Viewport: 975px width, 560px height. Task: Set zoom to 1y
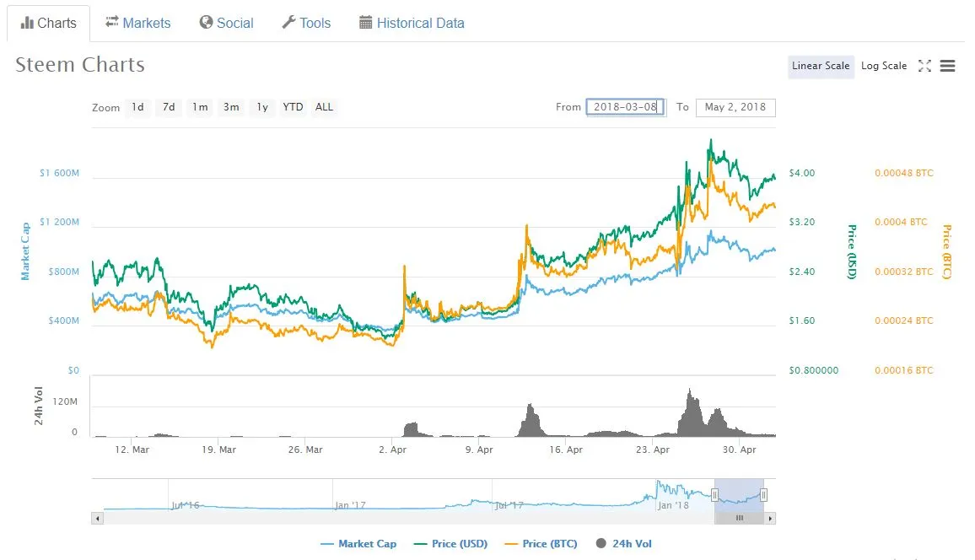coord(262,107)
